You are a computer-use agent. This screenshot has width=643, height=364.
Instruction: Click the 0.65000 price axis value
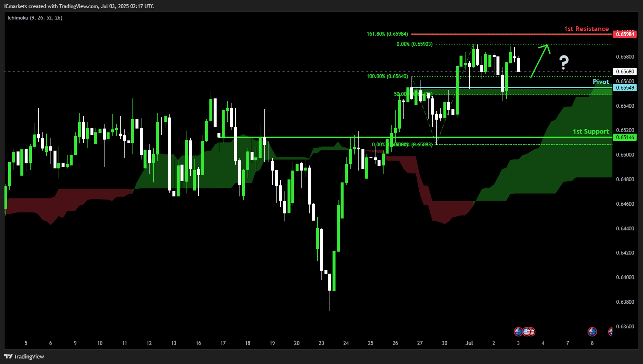click(625, 155)
